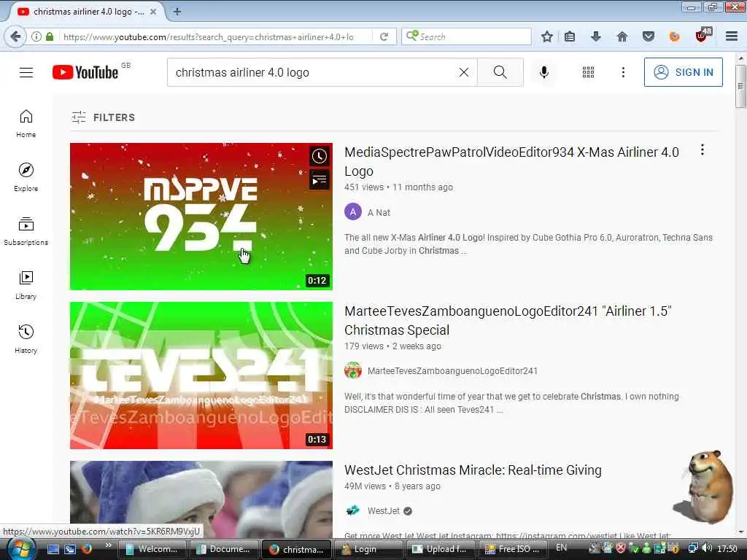Open YouTube apps grid icon
747x560 pixels.
(x=589, y=72)
